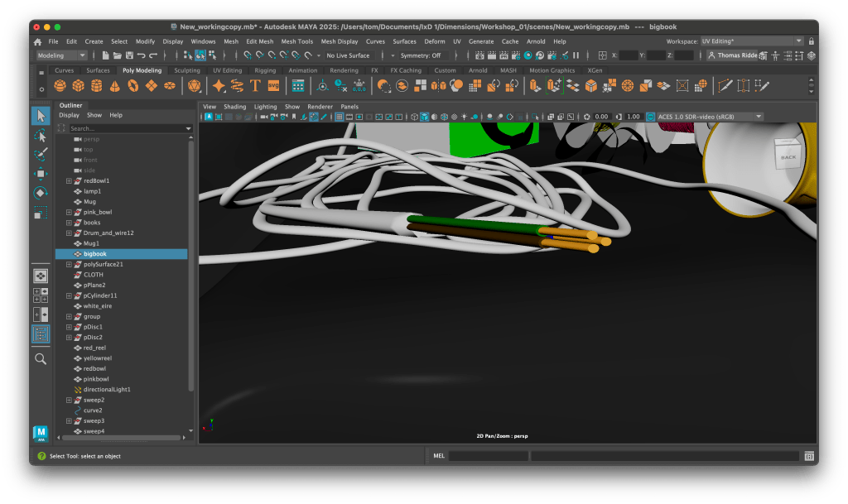Select the Drum_and_wire12 item in Outliner
The height and width of the screenshot is (504, 848).
(108, 233)
